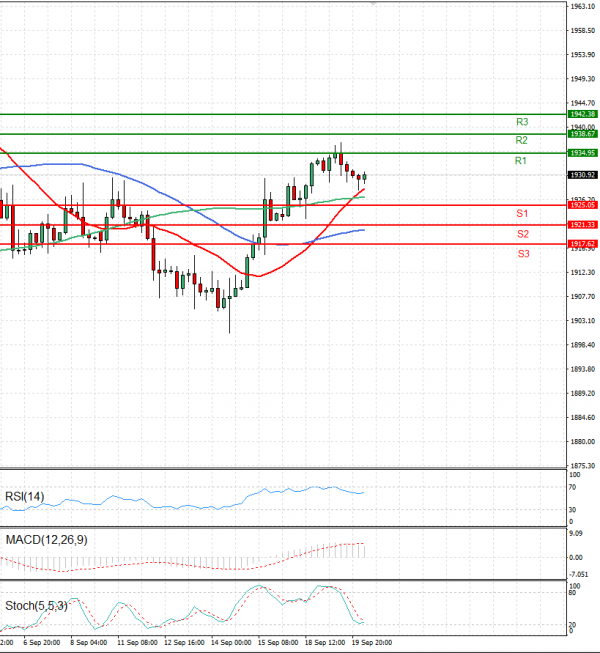Image resolution: width=600 pixels, height=653 pixels.
Task: Click the S3 support label
Action: (x=523, y=254)
